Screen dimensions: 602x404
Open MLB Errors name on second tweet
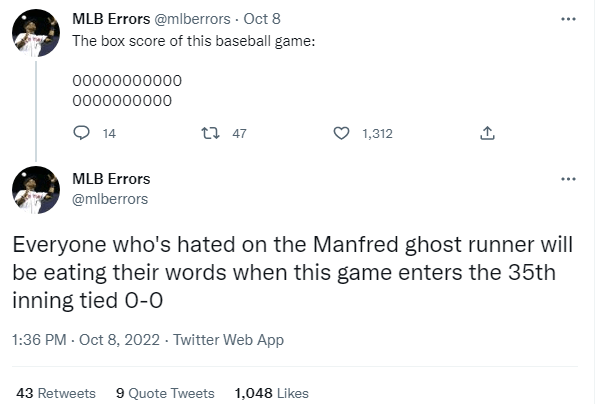(112, 179)
